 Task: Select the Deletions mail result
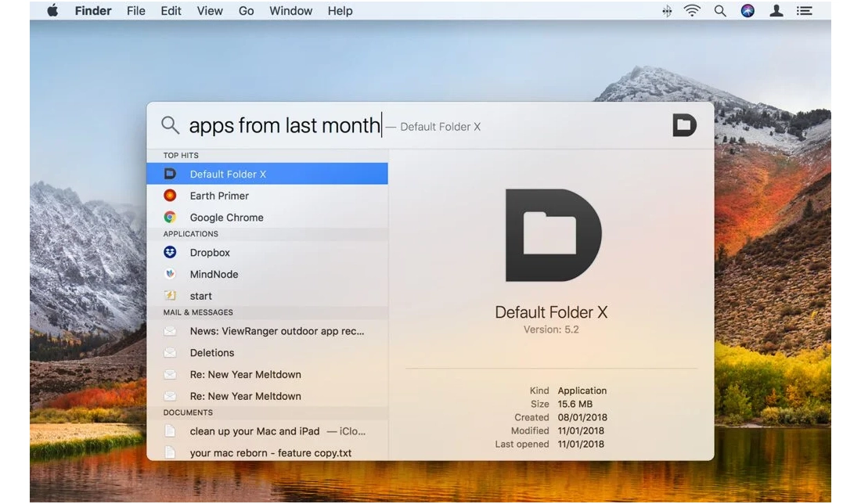212,353
